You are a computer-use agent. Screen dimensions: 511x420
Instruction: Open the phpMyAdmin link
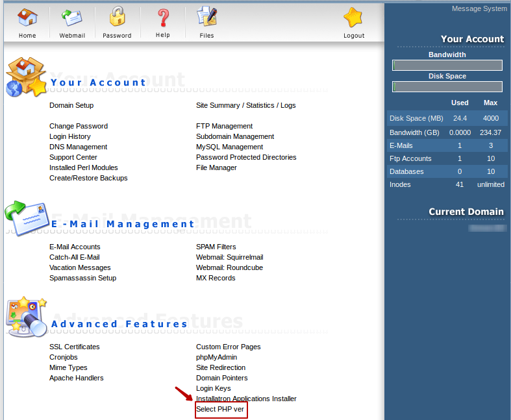tap(216, 357)
